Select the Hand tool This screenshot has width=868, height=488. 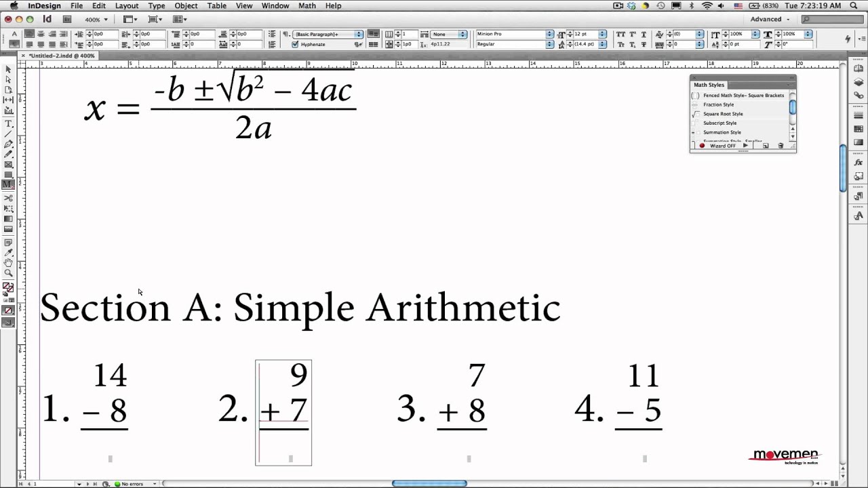point(8,263)
